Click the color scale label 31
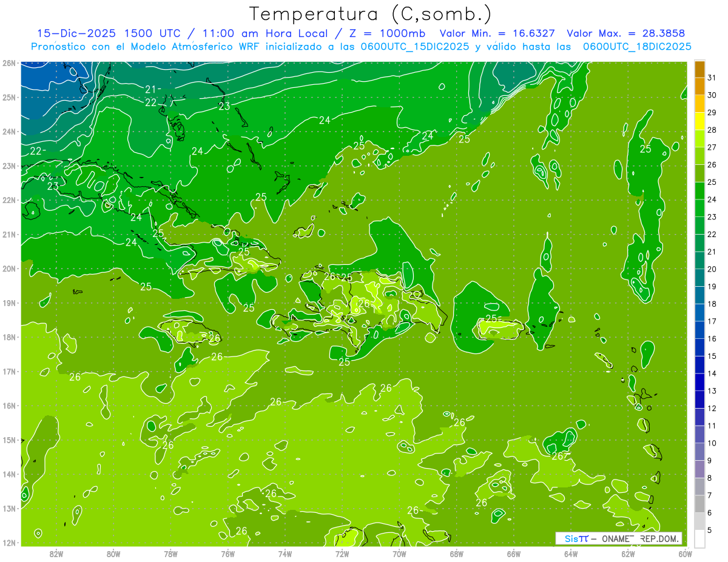Viewport: 728px width, 562px height. coord(712,77)
